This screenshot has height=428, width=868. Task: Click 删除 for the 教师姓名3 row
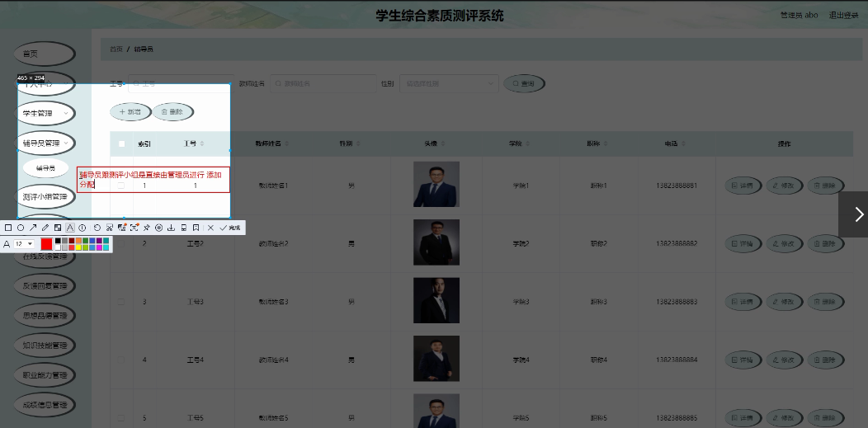[x=825, y=302]
